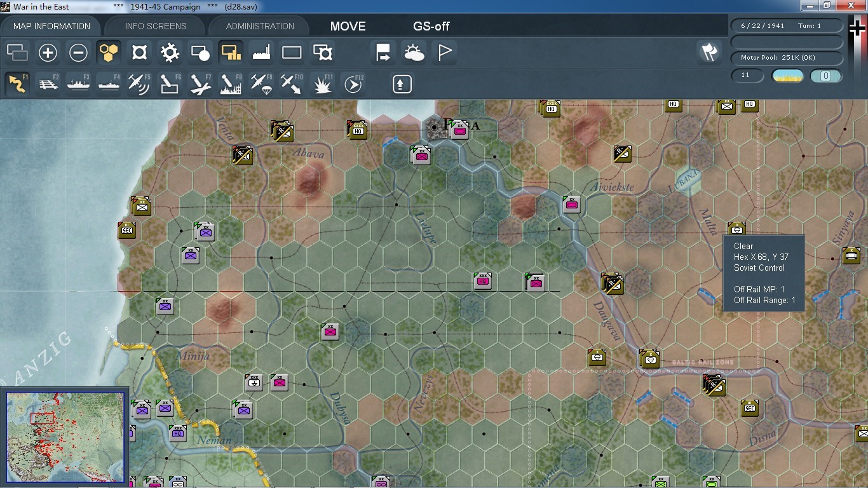Click the empty rectangle icon
The height and width of the screenshot is (488, 868).
pos(292,53)
